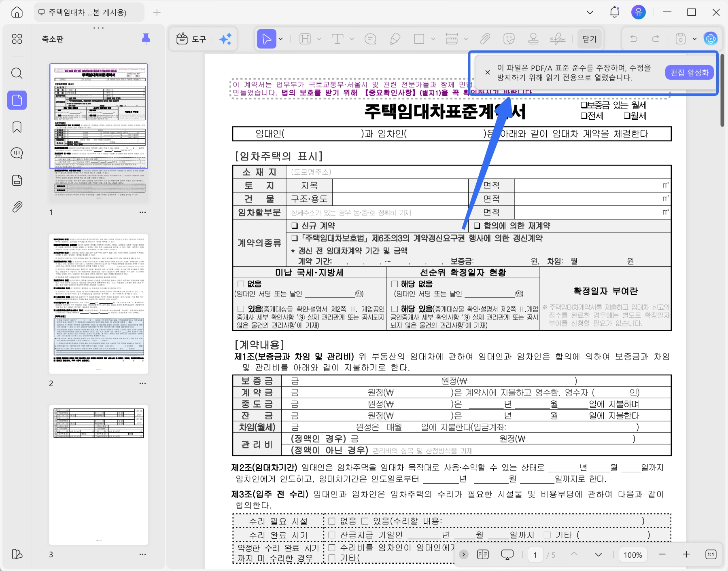Open zoom level 100% dropdown
This screenshot has width=728, height=571.
tap(633, 555)
